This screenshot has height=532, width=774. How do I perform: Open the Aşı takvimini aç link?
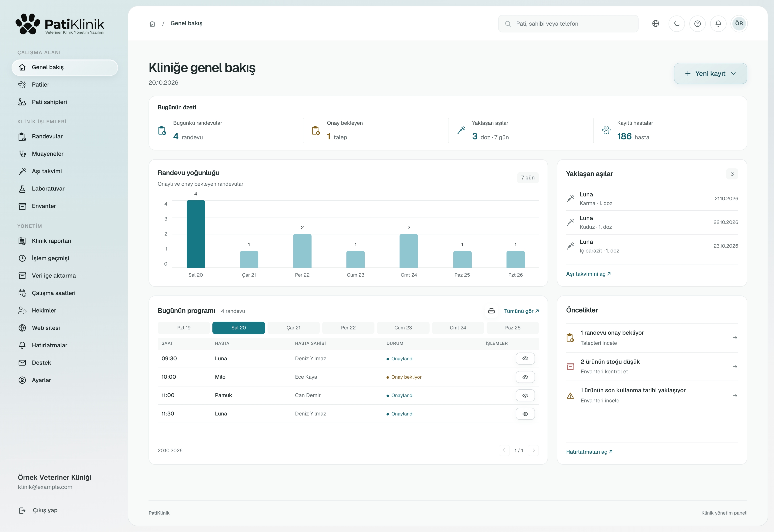588,274
